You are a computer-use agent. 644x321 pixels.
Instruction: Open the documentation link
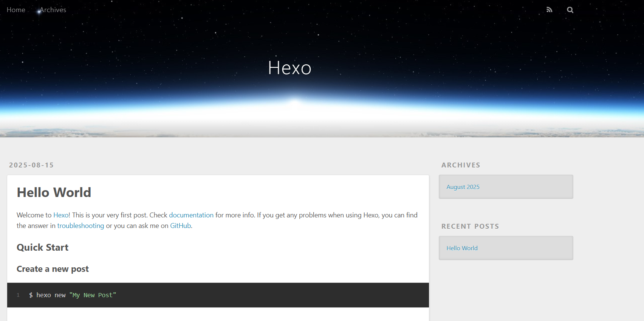pyautogui.click(x=191, y=215)
